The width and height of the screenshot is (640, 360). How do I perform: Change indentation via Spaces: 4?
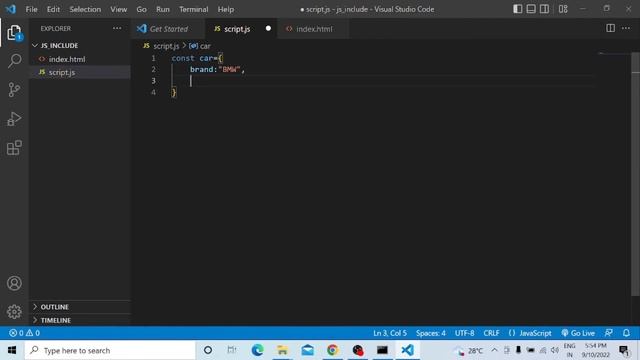point(431,333)
